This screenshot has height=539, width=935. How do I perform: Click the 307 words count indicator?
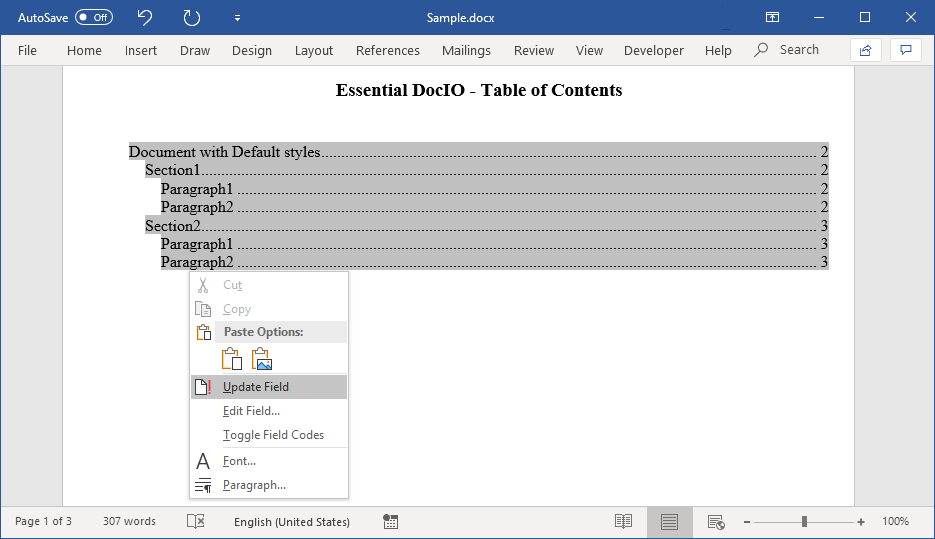[x=129, y=522]
